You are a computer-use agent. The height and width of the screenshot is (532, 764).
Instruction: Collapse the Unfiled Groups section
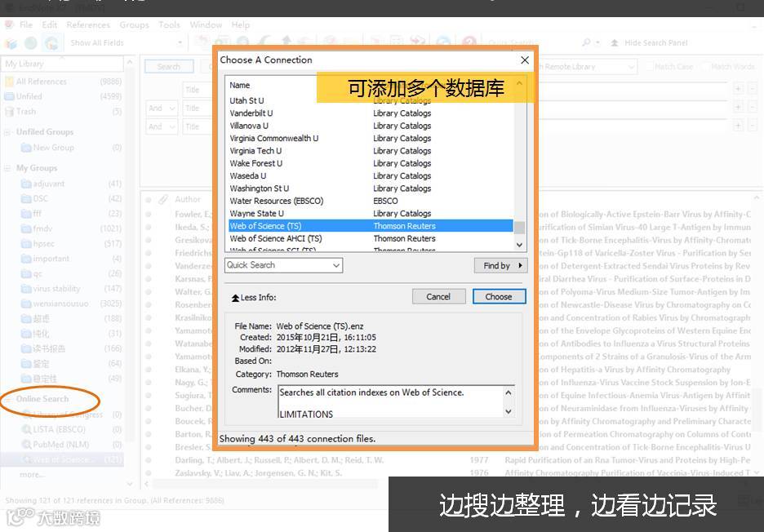pos(7,132)
